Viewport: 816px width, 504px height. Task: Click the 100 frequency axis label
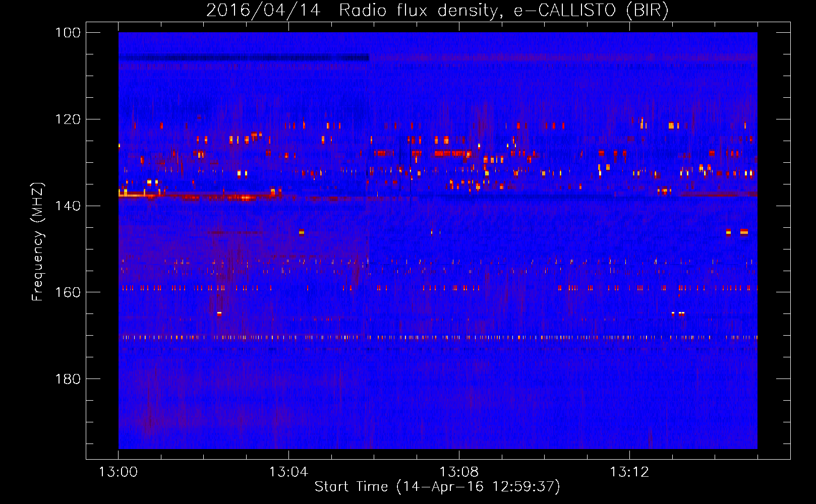[68, 33]
